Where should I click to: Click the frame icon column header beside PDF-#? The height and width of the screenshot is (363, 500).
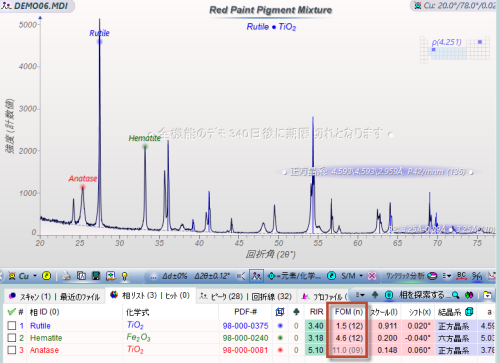click(280, 312)
